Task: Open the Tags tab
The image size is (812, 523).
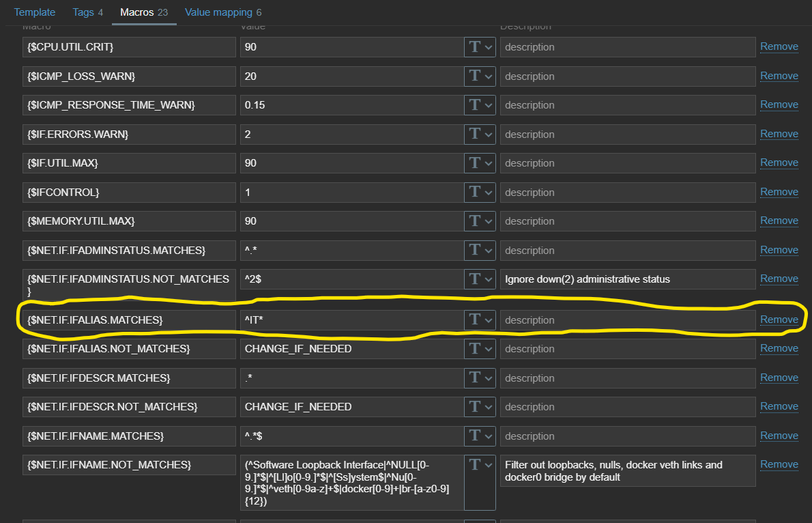Action: [x=87, y=12]
